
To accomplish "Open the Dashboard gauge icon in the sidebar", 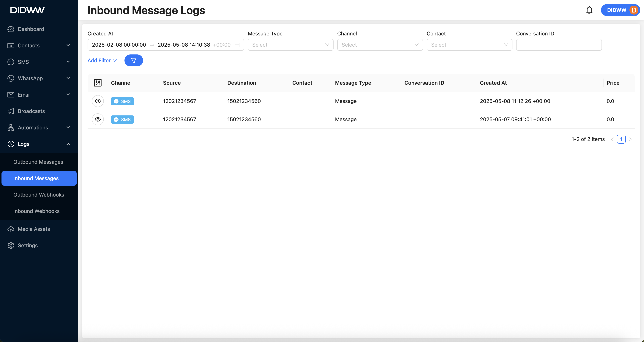I will coord(11,29).
